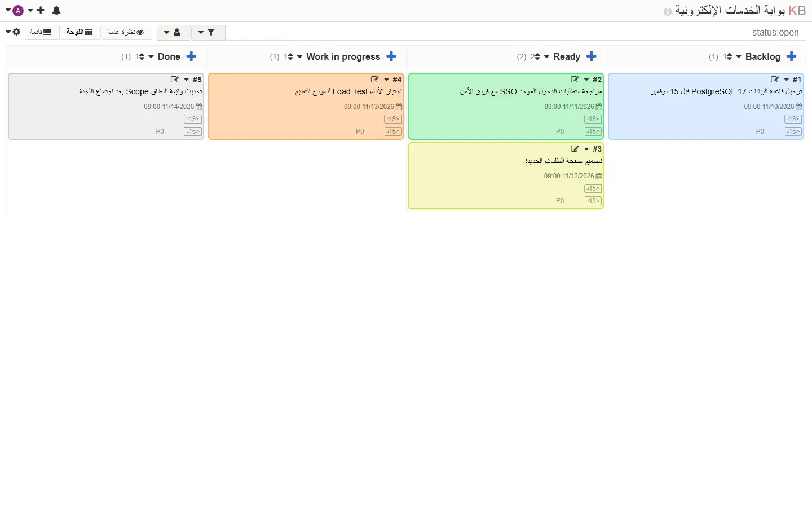Open the Ready column dropdown caret
This screenshot has height=508, width=812.
[x=546, y=56]
